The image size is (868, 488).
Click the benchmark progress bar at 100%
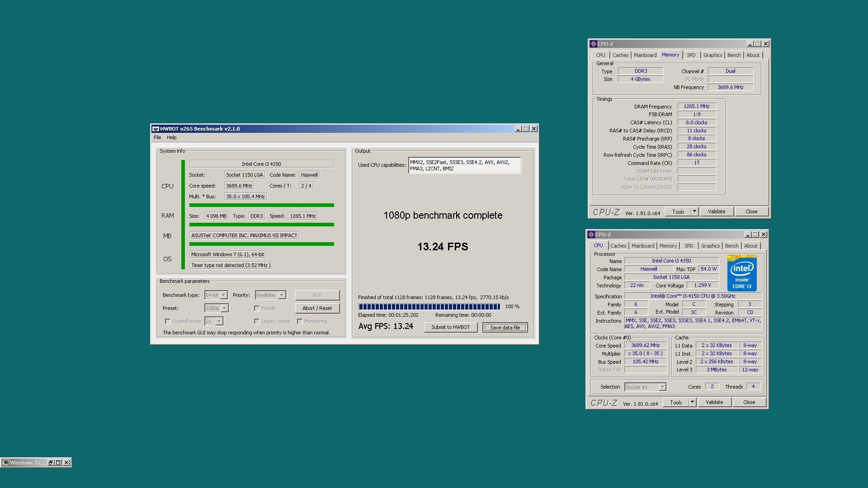429,307
